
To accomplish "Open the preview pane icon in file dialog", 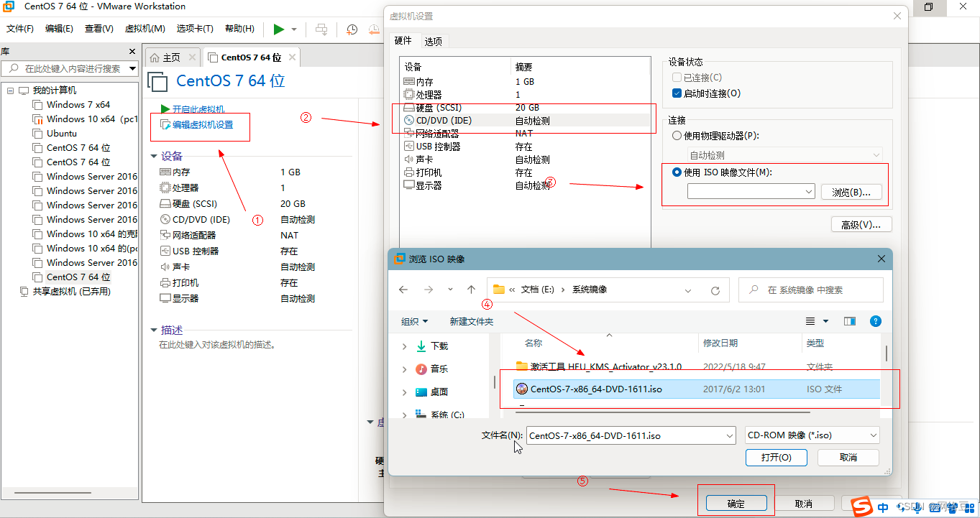I will [x=849, y=321].
